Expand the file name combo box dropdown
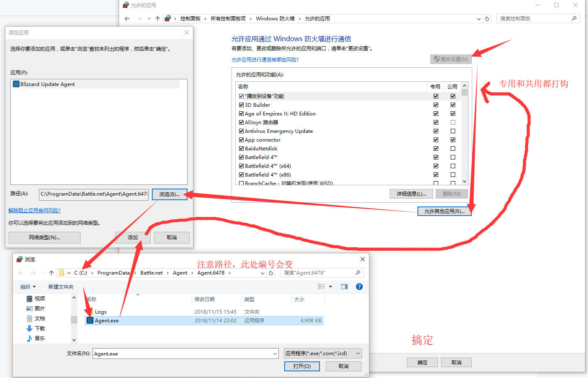 (275, 354)
